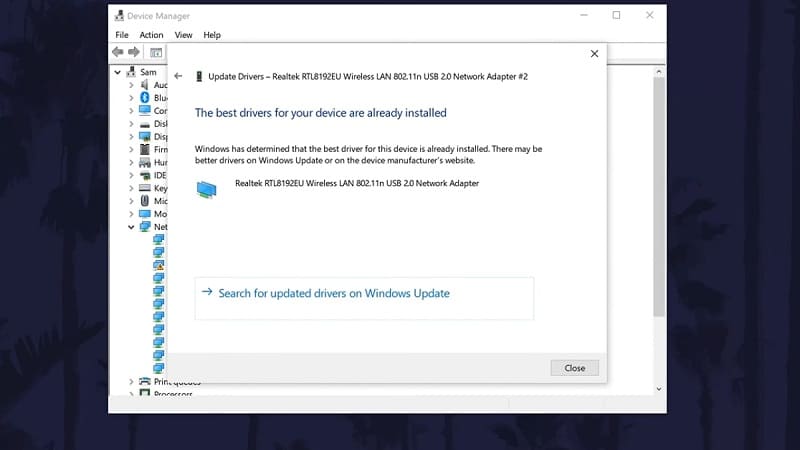This screenshot has height=450, width=800.
Task: Select the Mice category mouse icon
Action: pos(145,201)
